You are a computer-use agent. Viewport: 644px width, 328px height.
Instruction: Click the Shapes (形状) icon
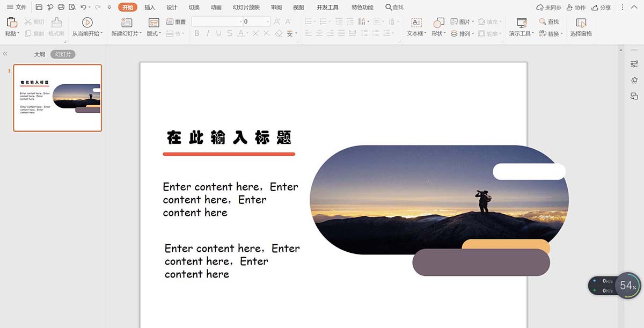[x=438, y=23]
